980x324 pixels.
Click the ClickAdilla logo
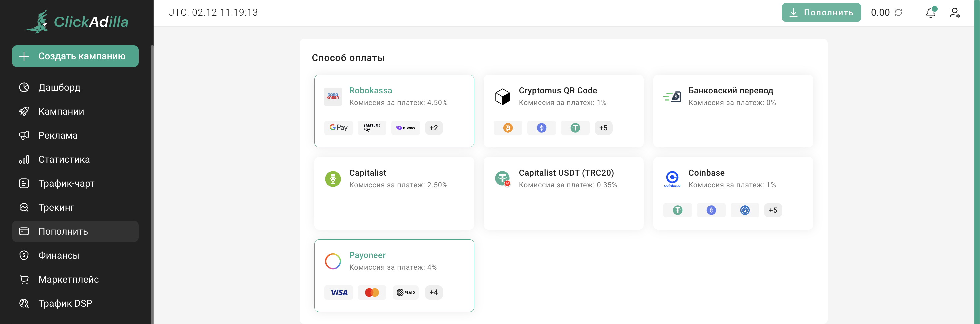[x=77, y=21]
